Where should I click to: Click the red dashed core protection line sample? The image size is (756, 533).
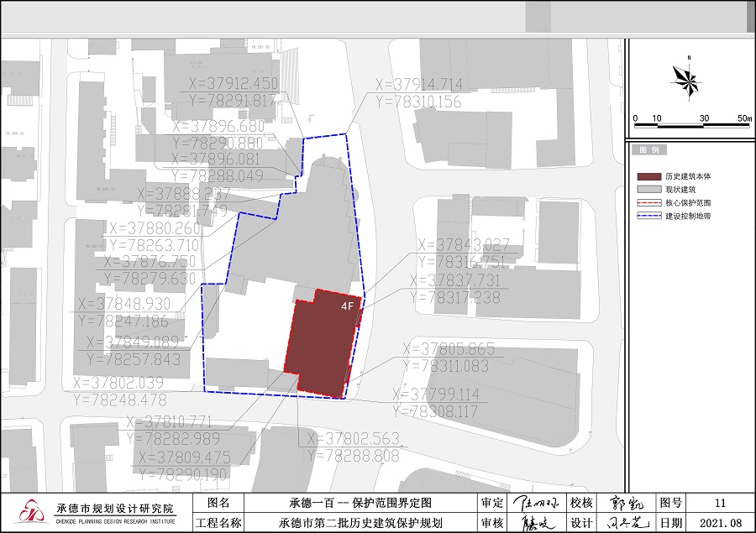coord(649,203)
